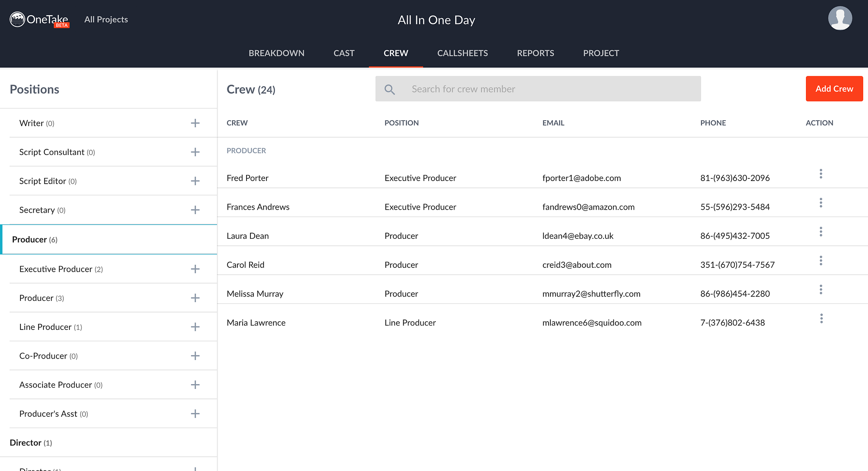Go to All Projects link
The width and height of the screenshot is (868, 471).
click(106, 20)
